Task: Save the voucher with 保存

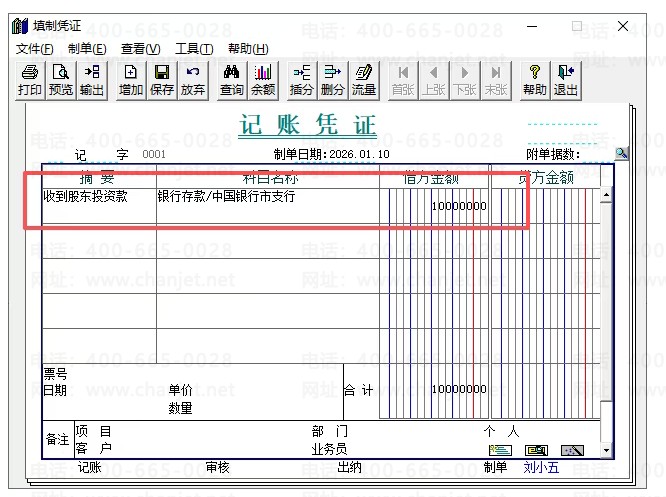Action: [x=162, y=80]
